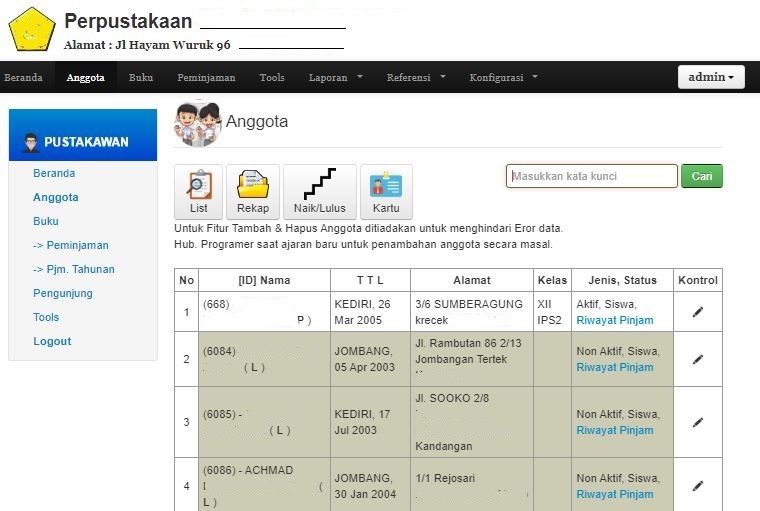
Task: Click the Masukkan kata kunci search field
Action: click(x=591, y=176)
